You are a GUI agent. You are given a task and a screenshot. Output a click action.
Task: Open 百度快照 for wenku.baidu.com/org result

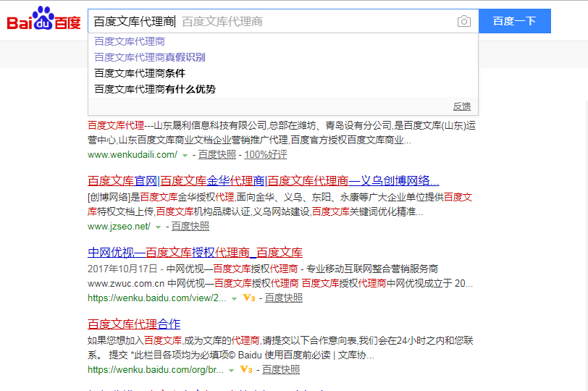tap(281, 369)
